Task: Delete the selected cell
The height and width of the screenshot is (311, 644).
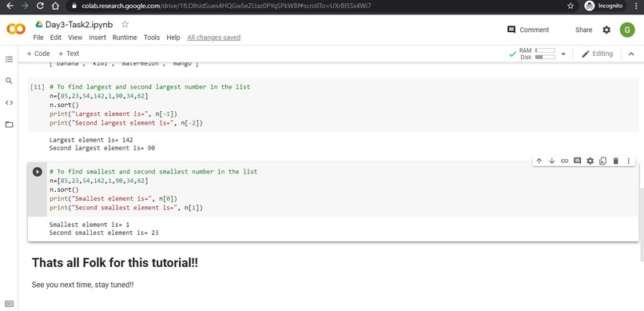Action: tap(616, 161)
